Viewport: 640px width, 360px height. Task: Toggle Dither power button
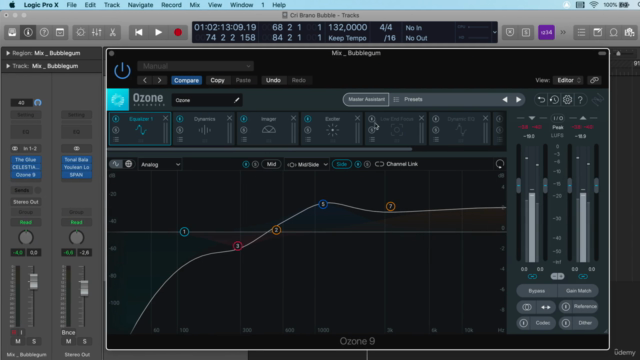(566, 323)
